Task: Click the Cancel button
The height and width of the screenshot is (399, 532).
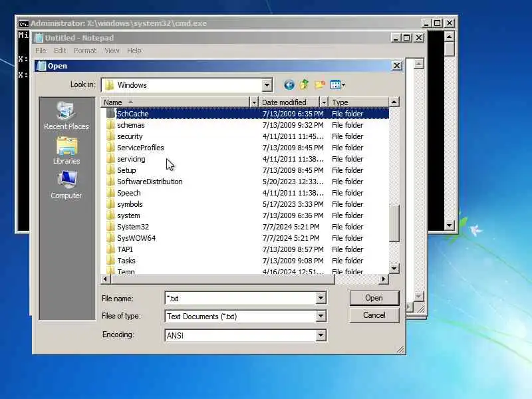Action: [x=374, y=315]
